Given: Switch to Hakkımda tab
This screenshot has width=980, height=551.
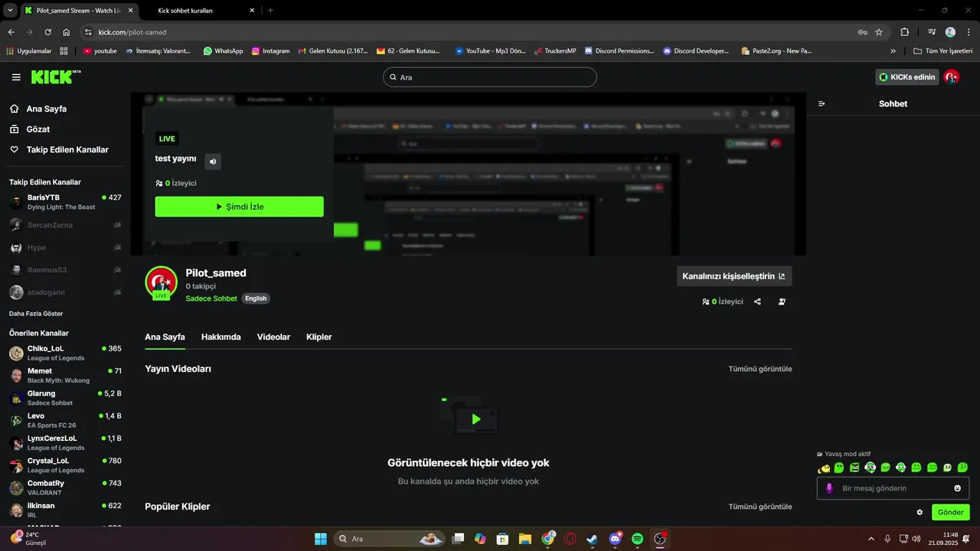Looking at the screenshot, I should click(x=221, y=337).
